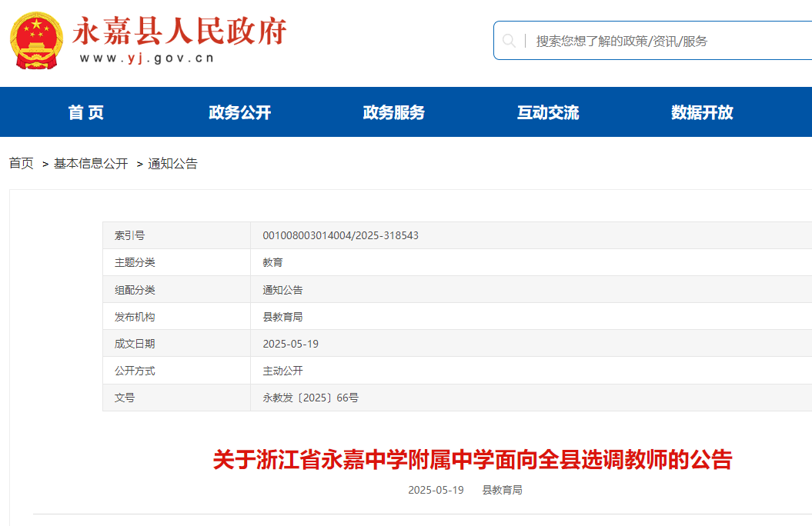Open 基本信息公开 breadcrumb link
Viewport: 812px width, 526px height.
91,164
